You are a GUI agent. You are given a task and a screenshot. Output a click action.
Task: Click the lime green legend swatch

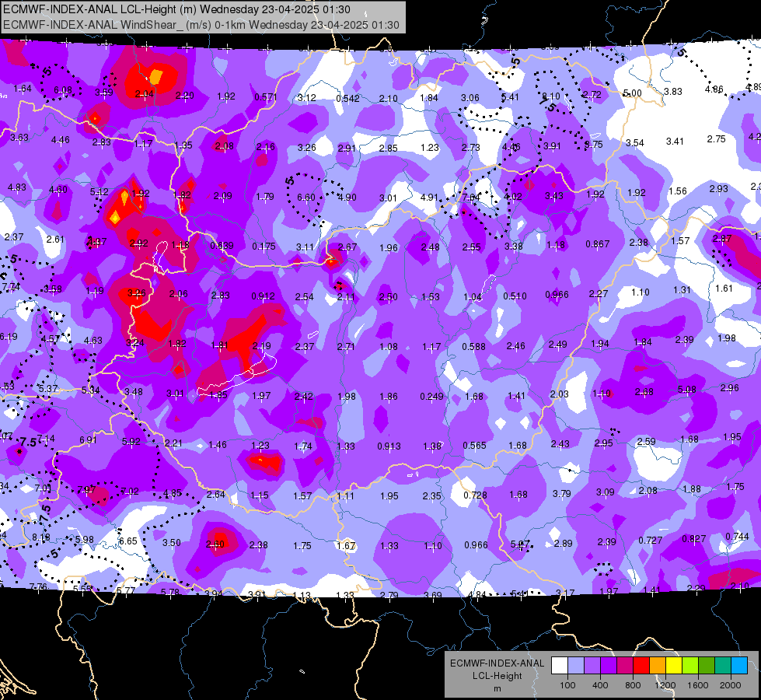coord(690,665)
